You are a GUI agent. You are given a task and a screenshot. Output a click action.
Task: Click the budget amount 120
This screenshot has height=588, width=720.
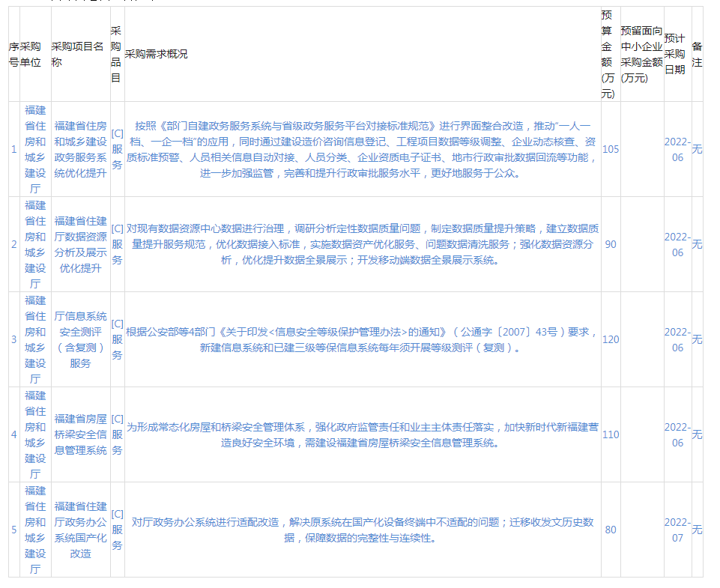click(x=610, y=339)
